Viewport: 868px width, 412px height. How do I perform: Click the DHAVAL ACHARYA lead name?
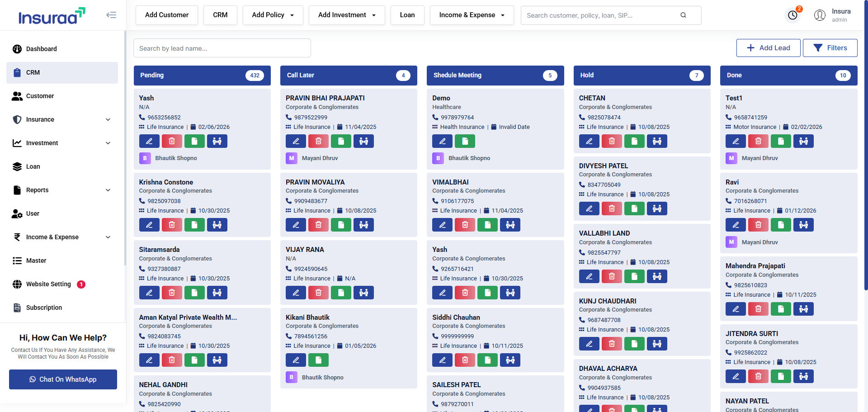[608, 369]
